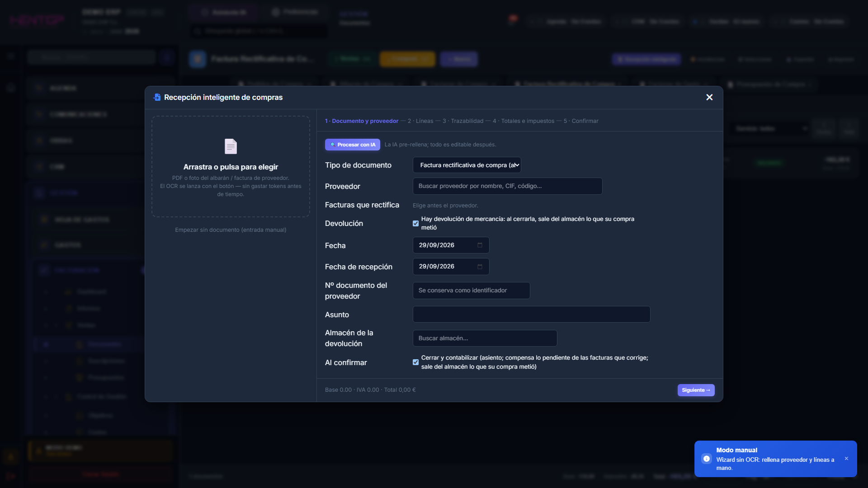Toggle the Cerrar y contabilizar checkbox
This screenshot has width=868, height=488.
(x=415, y=362)
